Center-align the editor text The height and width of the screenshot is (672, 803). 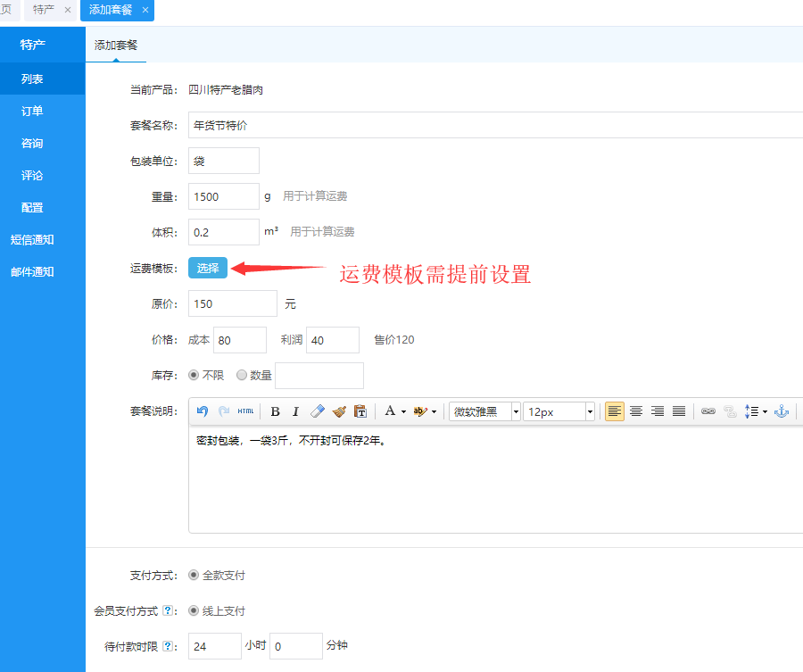[636, 411]
